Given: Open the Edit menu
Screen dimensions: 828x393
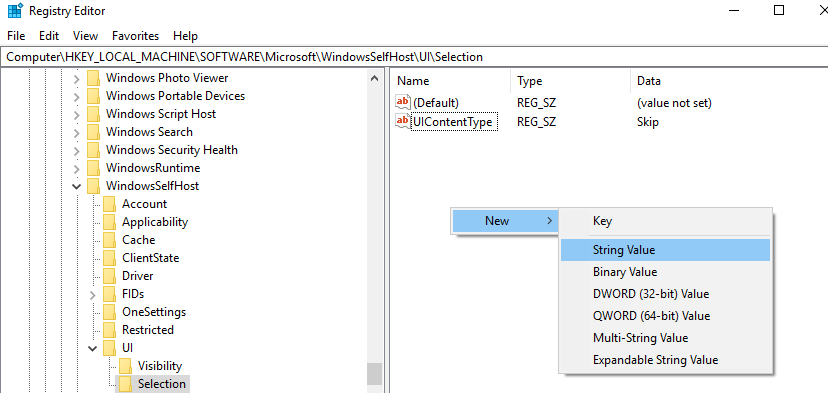Looking at the screenshot, I should 49,36.
